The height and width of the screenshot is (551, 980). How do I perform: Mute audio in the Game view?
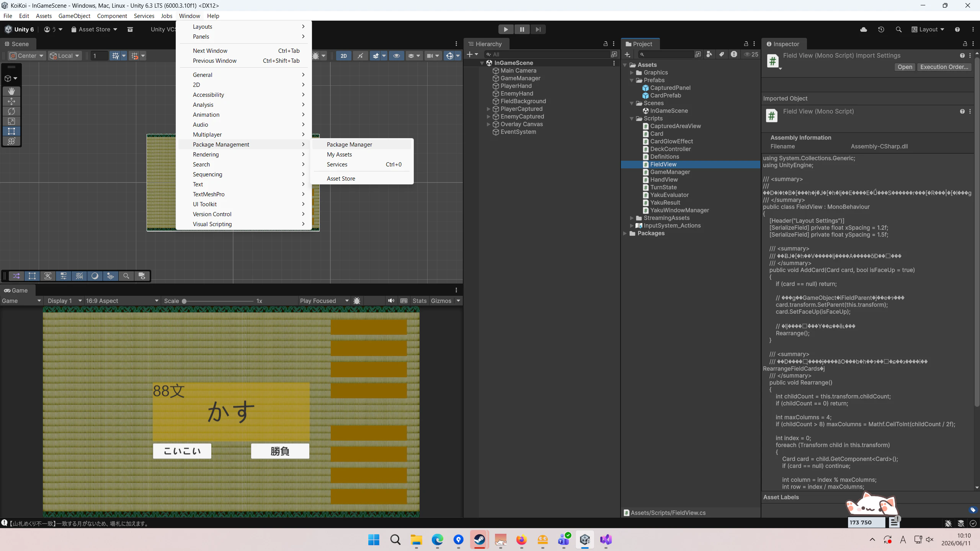(x=391, y=301)
